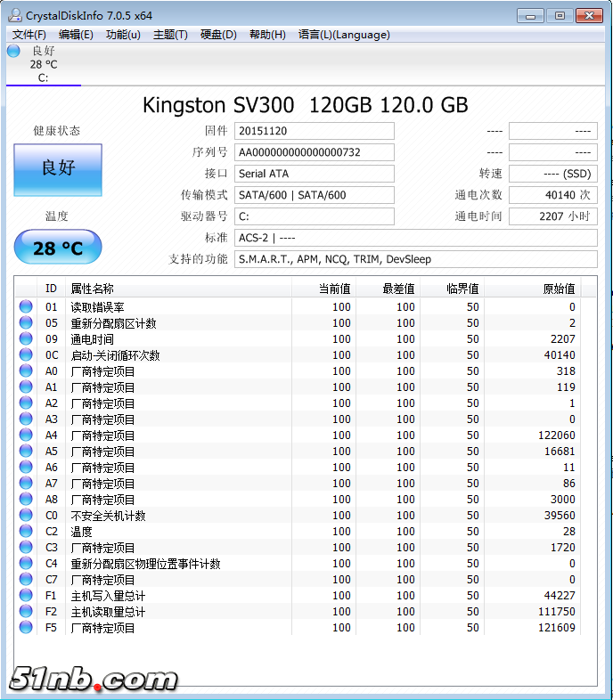Click the 当前值 column header
Viewport: 613px width, 700px height.
click(324, 289)
